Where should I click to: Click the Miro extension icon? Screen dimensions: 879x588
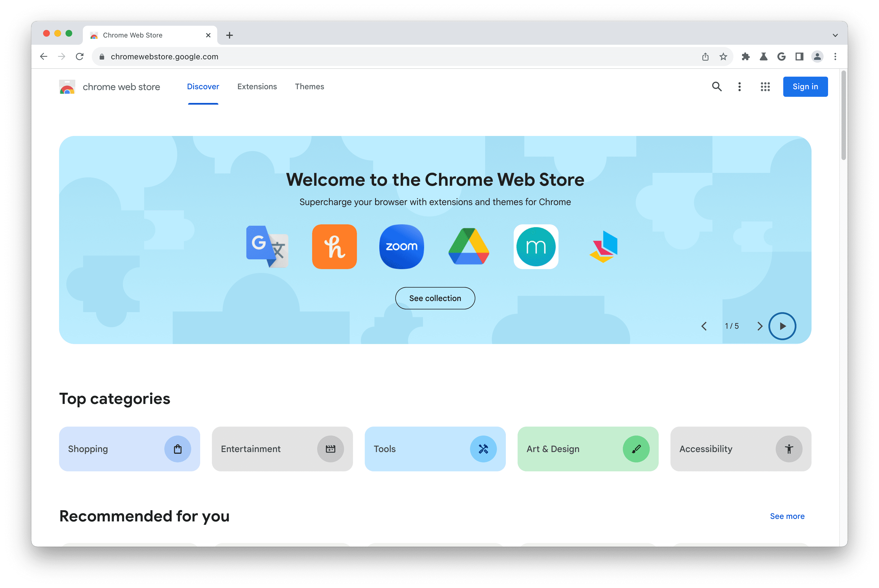536,246
